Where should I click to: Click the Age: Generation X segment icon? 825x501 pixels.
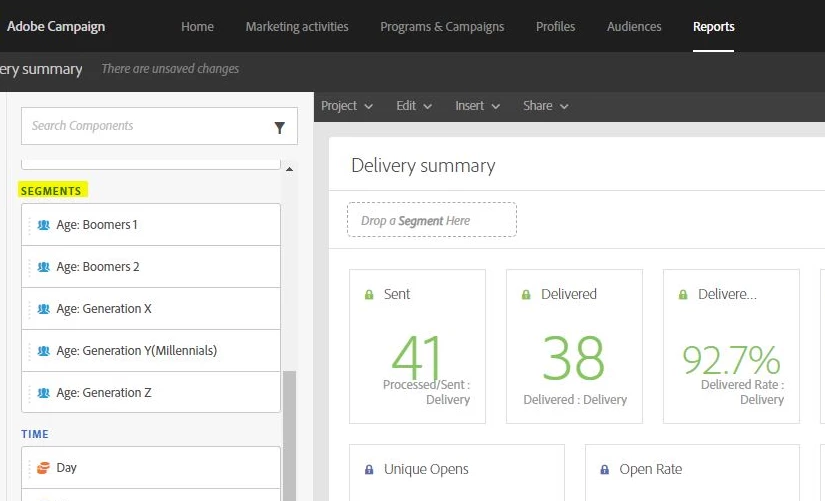tap(44, 309)
